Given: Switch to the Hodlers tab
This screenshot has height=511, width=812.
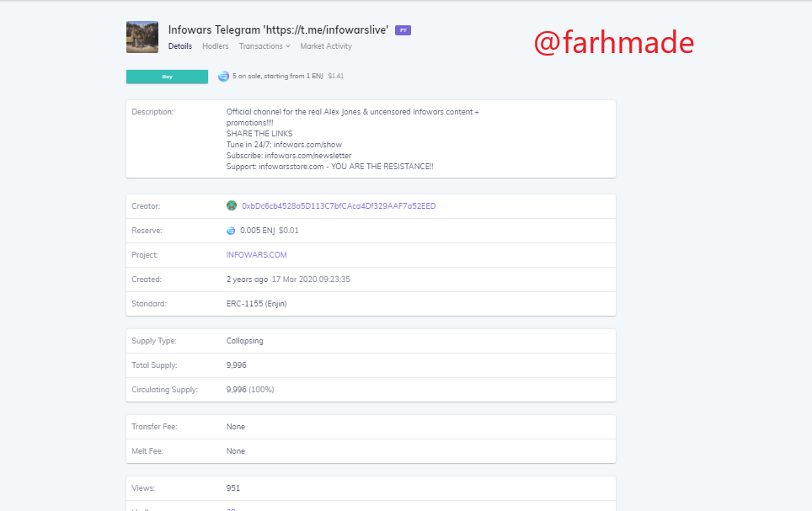Looking at the screenshot, I should [216, 46].
